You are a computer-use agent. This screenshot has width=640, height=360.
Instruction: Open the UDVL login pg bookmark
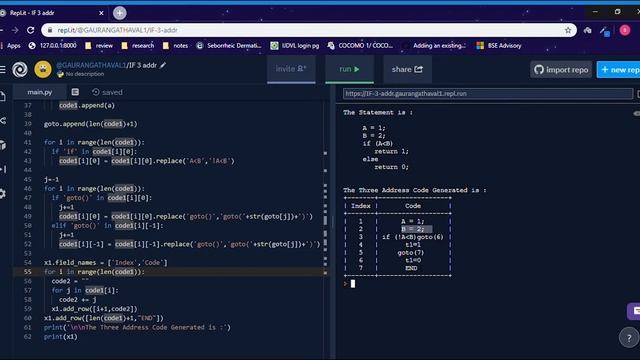click(x=295, y=46)
